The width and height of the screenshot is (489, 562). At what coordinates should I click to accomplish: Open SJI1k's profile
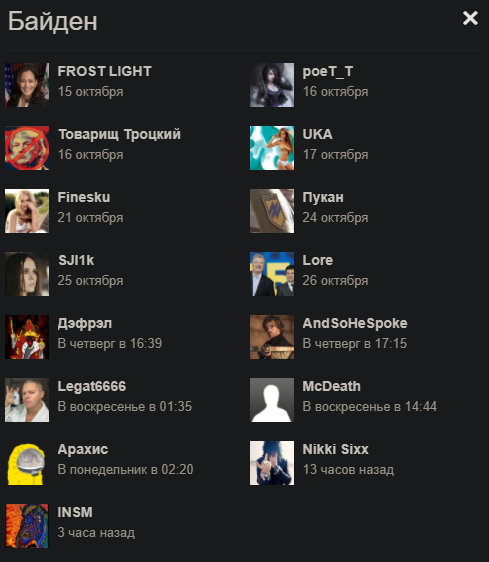[x=76, y=260]
